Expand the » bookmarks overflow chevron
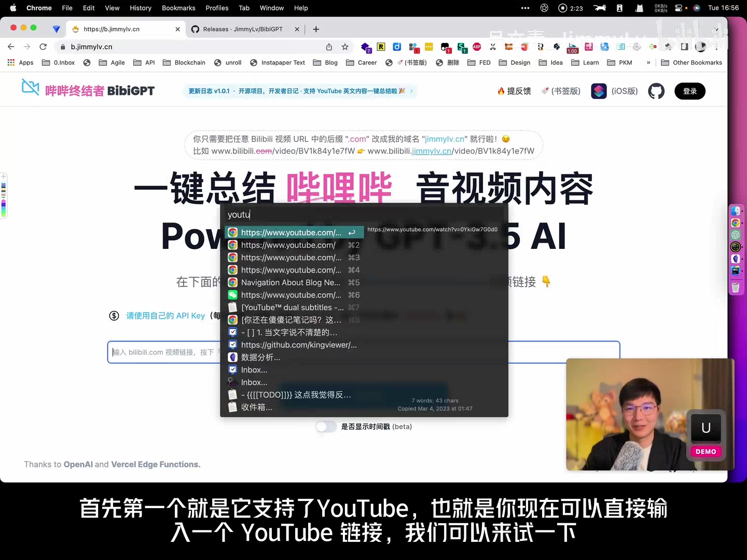The width and height of the screenshot is (747, 560). click(648, 62)
